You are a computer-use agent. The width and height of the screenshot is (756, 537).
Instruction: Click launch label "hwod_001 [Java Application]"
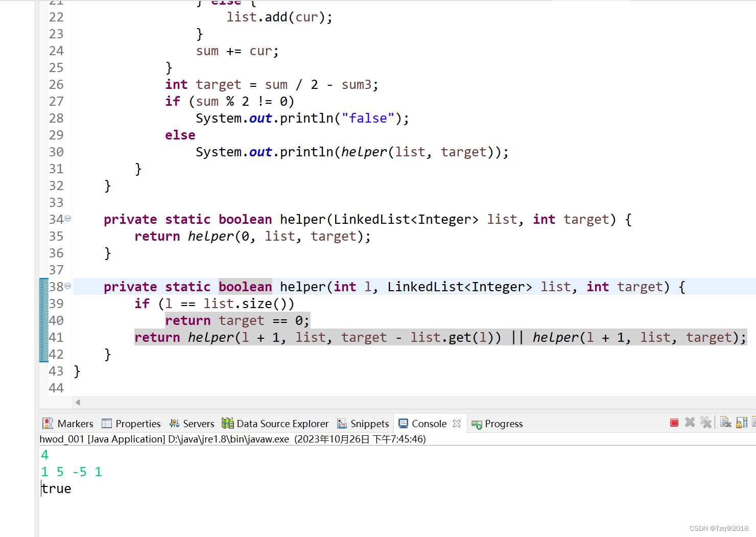pyautogui.click(x=103, y=439)
